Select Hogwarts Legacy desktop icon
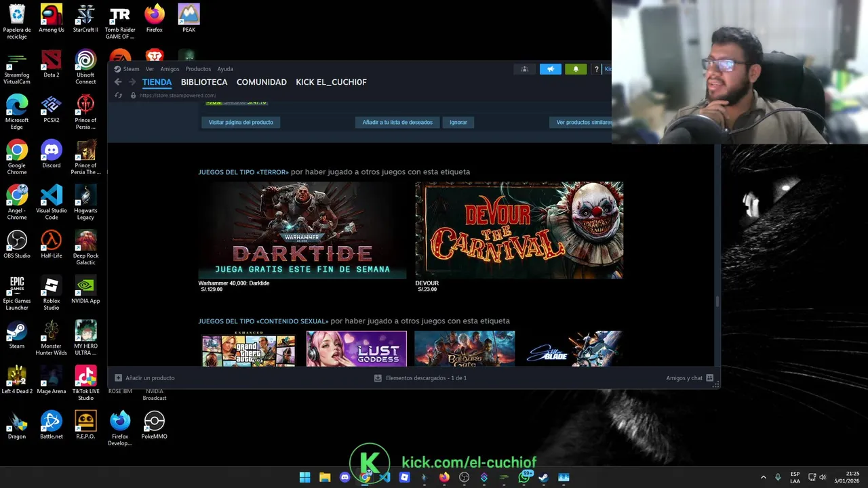 (x=85, y=203)
